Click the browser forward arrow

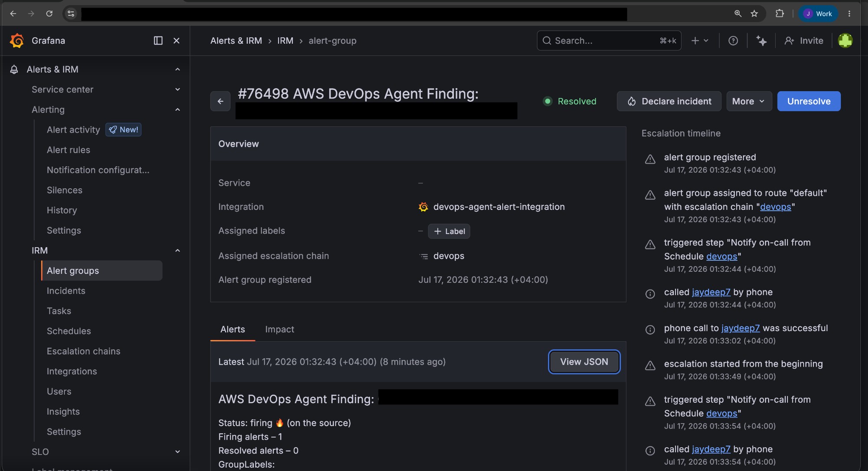[x=31, y=14]
